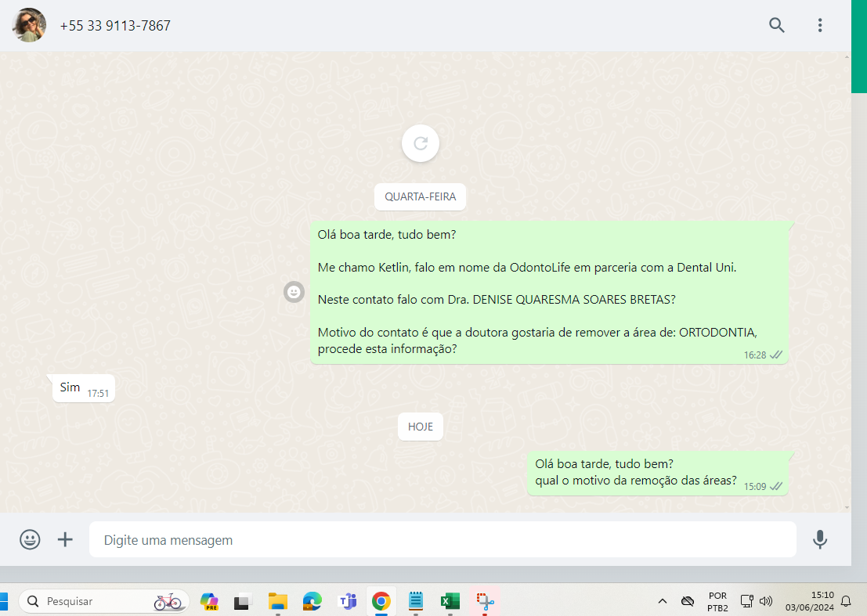Click the 17:51 timestamp on 'Sim'
Viewport: 867px width, 616px height.
point(98,394)
